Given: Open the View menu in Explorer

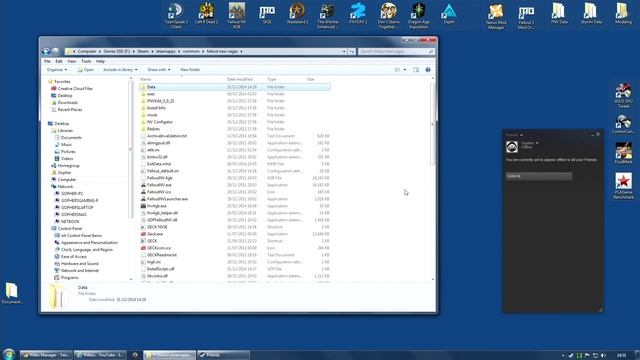Looking at the screenshot, I should tap(72, 61).
